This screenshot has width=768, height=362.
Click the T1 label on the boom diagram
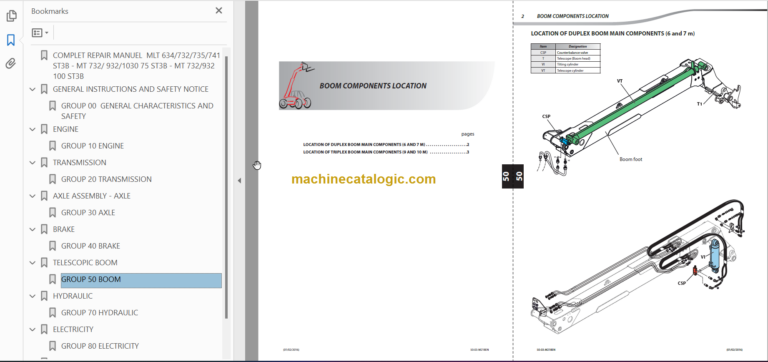point(700,104)
